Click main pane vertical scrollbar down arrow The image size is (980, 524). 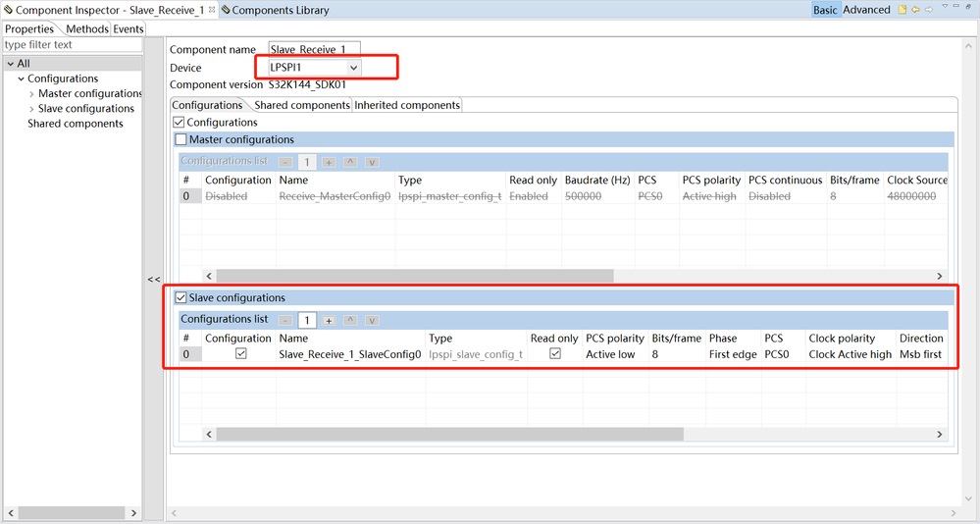(969, 498)
